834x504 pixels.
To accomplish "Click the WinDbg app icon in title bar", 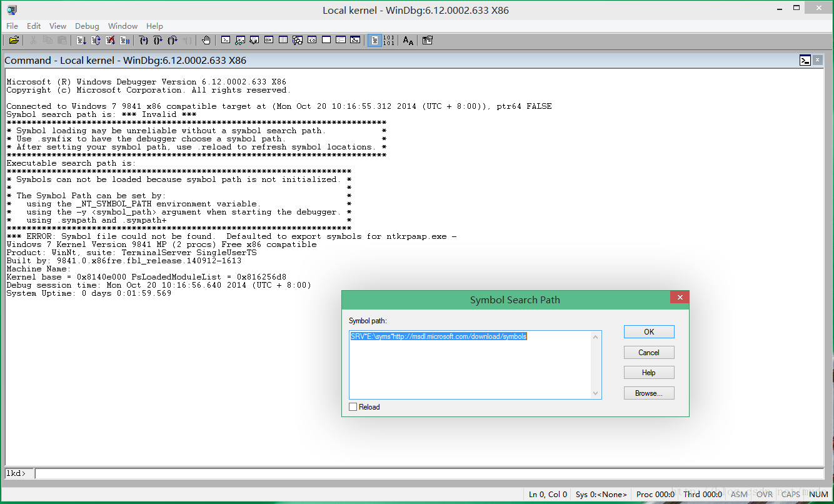I will [x=12, y=9].
